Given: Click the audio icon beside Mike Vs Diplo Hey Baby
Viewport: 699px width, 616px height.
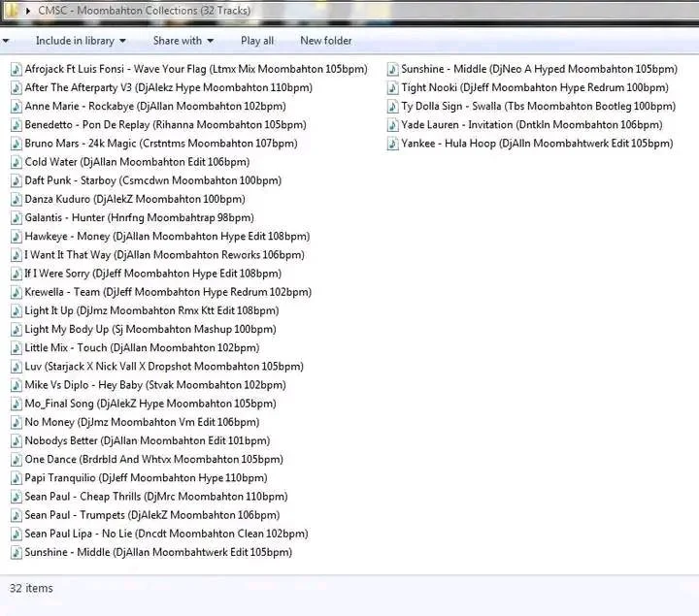Looking at the screenshot, I should tap(17, 385).
